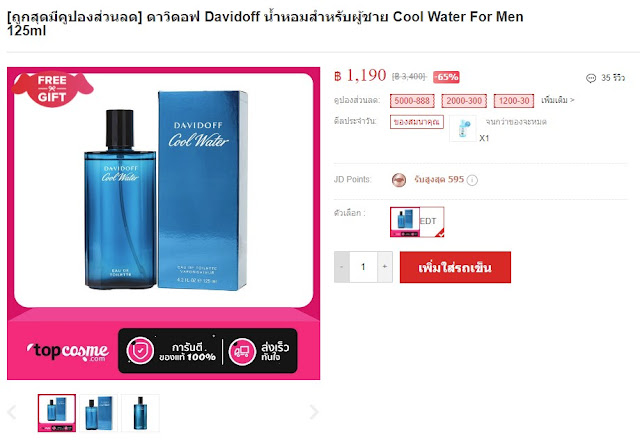Image resolution: width=640 pixels, height=442 pixels.
Task: Select the 2000-300 discount coupon
Action: click(x=464, y=101)
